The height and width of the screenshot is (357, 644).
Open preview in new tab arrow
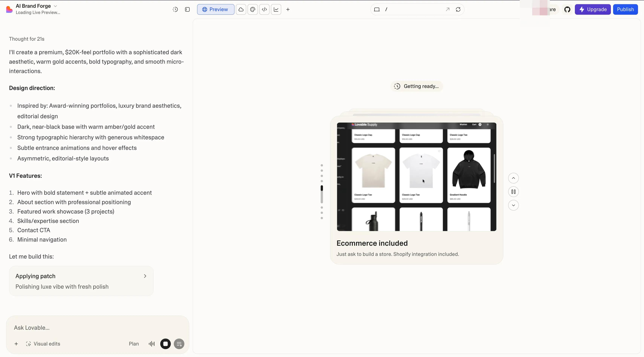447,9
